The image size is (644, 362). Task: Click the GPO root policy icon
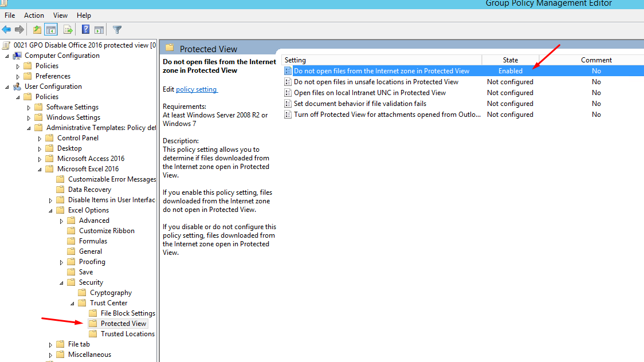pos(6,45)
